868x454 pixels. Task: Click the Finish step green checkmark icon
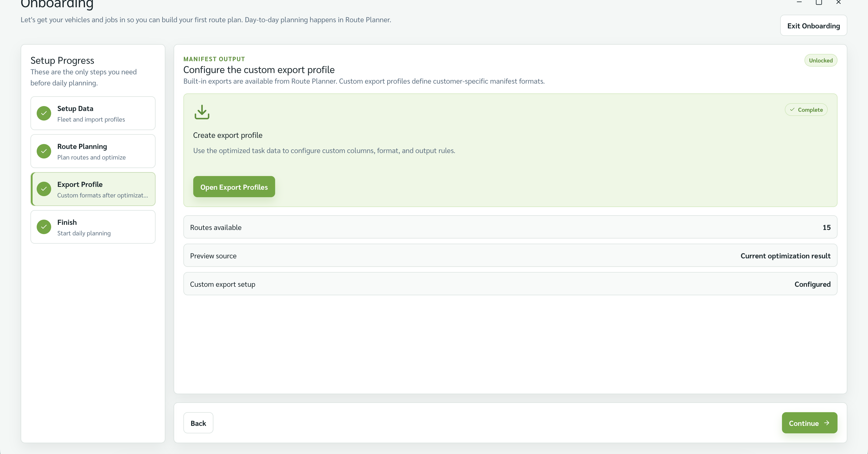tap(44, 227)
